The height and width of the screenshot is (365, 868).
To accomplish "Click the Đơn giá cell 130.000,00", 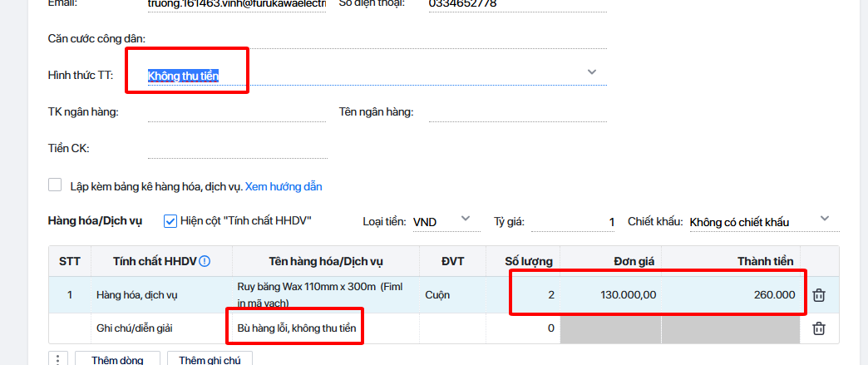I will coord(611,294).
